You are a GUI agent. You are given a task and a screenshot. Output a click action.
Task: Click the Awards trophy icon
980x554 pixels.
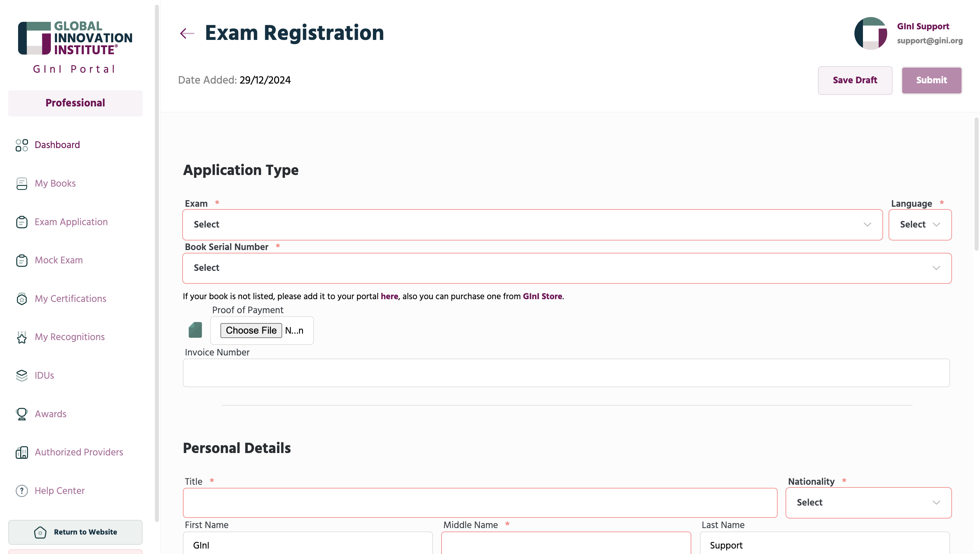[x=22, y=414]
